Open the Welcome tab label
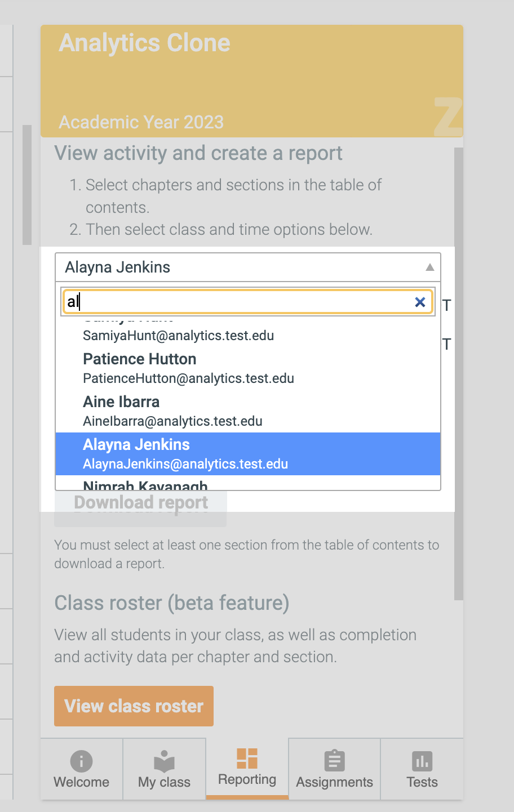This screenshot has width=514, height=812. (x=81, y=782)
